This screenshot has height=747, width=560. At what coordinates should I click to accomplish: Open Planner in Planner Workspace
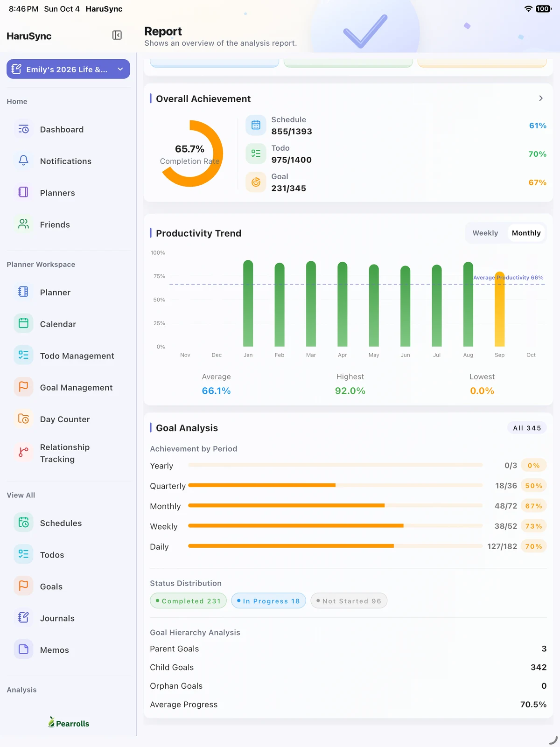point(69,292)
